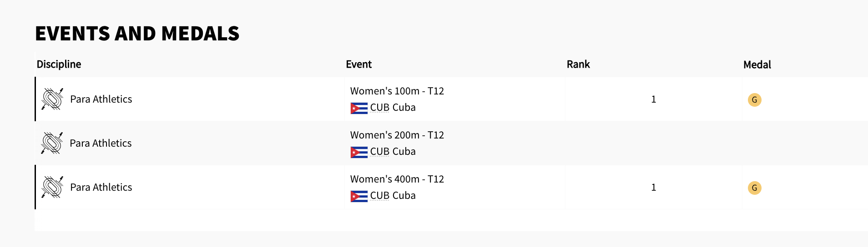Click the Cuba flag under Women's 200m
This screenshot has height=247, width=868.
point(359,152)
